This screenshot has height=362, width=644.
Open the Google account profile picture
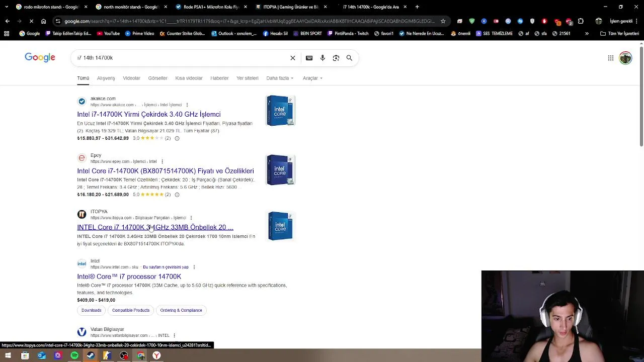coord(625,58)
